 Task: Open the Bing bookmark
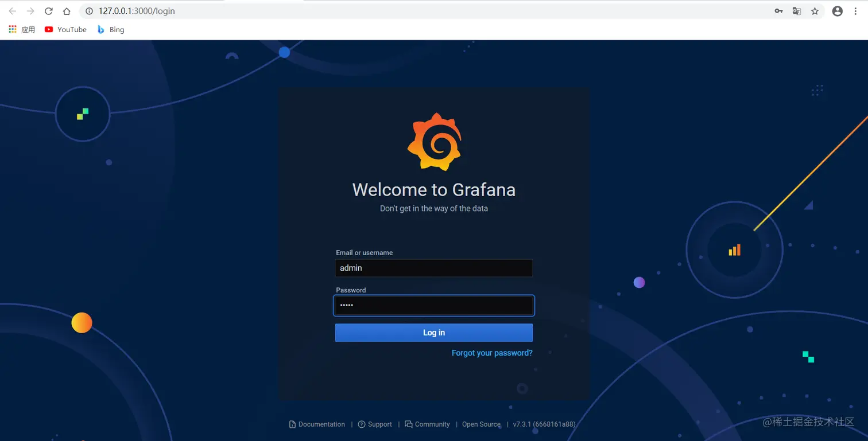pyautogui.click(x=111, y=29)
